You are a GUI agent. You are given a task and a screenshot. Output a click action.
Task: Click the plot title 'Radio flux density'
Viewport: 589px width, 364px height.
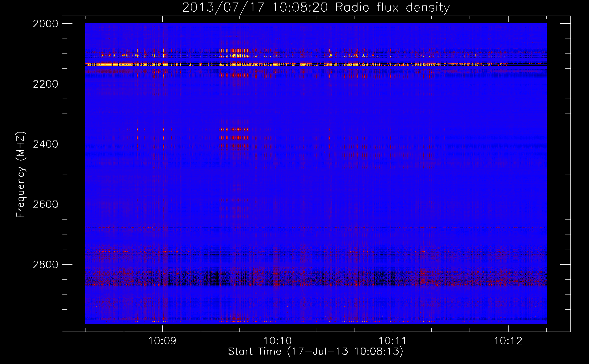pos(392,8)
